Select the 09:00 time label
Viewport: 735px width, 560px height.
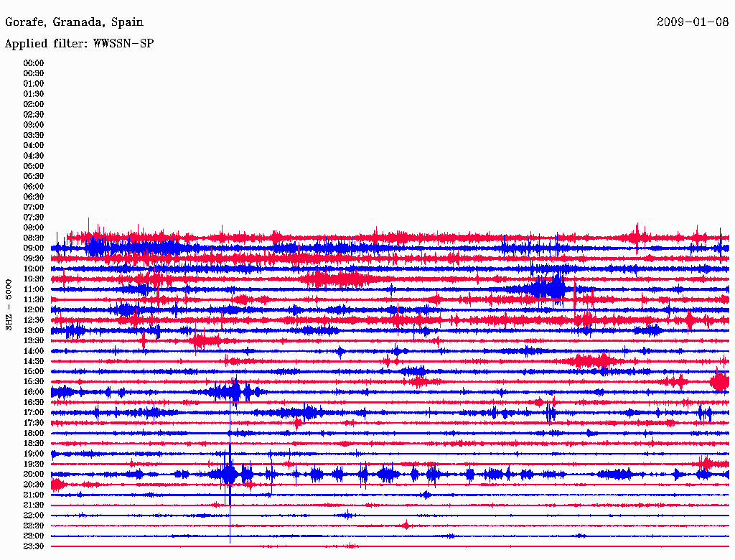(x=33, y=248)
